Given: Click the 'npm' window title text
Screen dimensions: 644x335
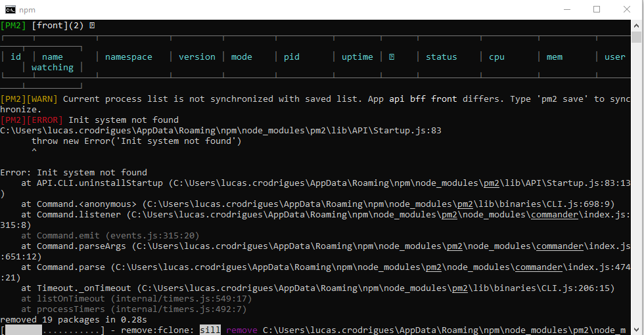Looking at the screenshot, I should click(27, 10).
